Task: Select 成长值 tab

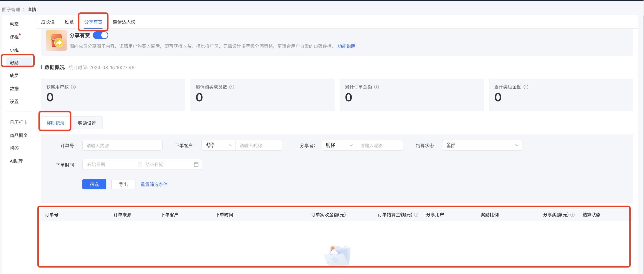Action: point(48,22)
